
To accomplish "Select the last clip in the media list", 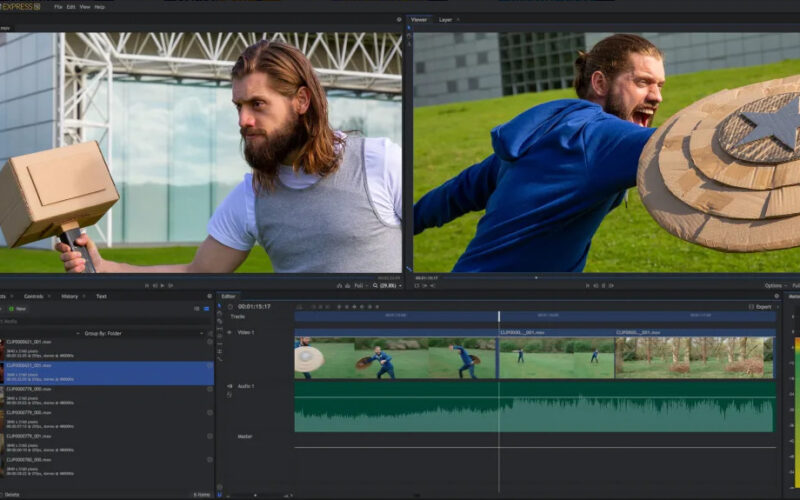I will (x=107, y=467).
